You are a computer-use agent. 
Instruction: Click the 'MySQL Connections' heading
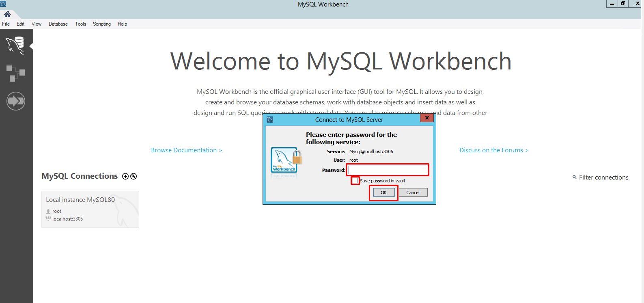(x=80, y=176)
